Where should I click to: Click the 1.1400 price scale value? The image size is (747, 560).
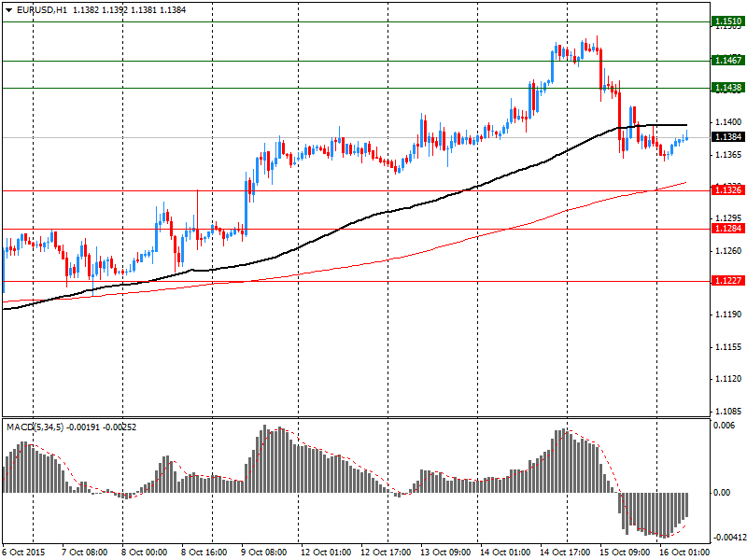pyautogui.click(x=729, y=122)
